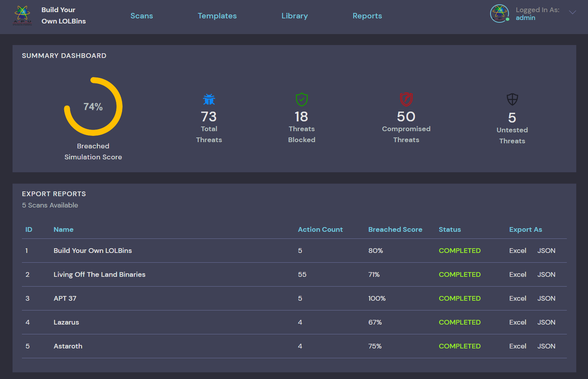588x379 pixels.
Task: Click the 5 Scans Available text
Action: [x=50, y=205]
